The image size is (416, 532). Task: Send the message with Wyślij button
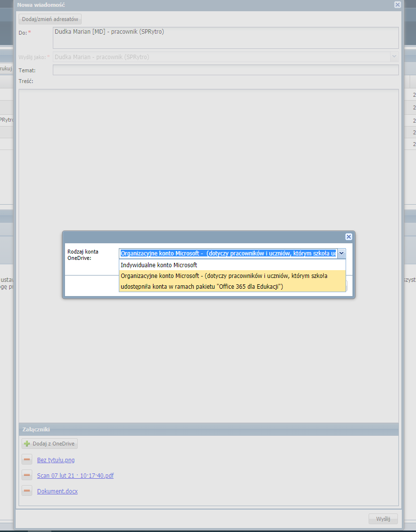point(383,519)
